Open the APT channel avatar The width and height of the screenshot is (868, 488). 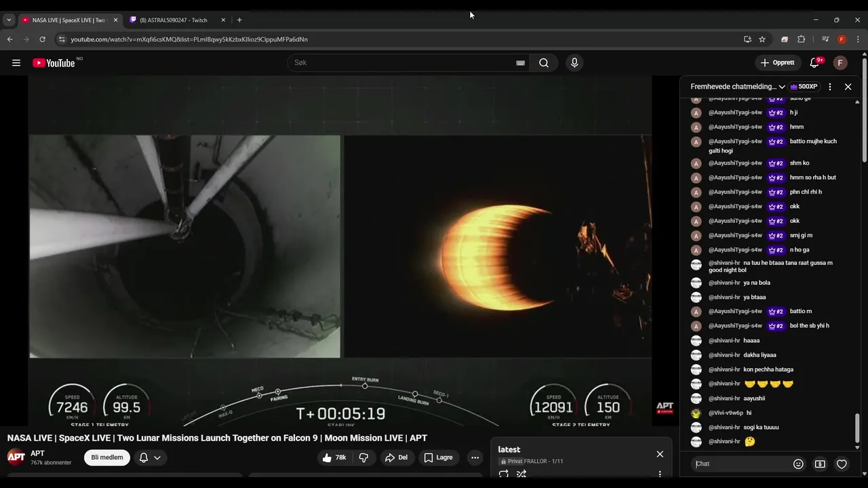coord(16,457)
